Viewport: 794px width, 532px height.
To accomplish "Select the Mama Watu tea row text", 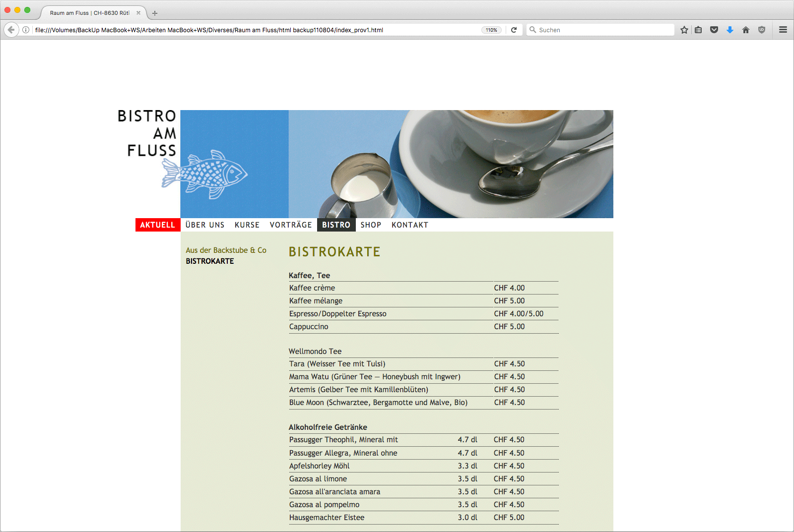I will point(375,377).
